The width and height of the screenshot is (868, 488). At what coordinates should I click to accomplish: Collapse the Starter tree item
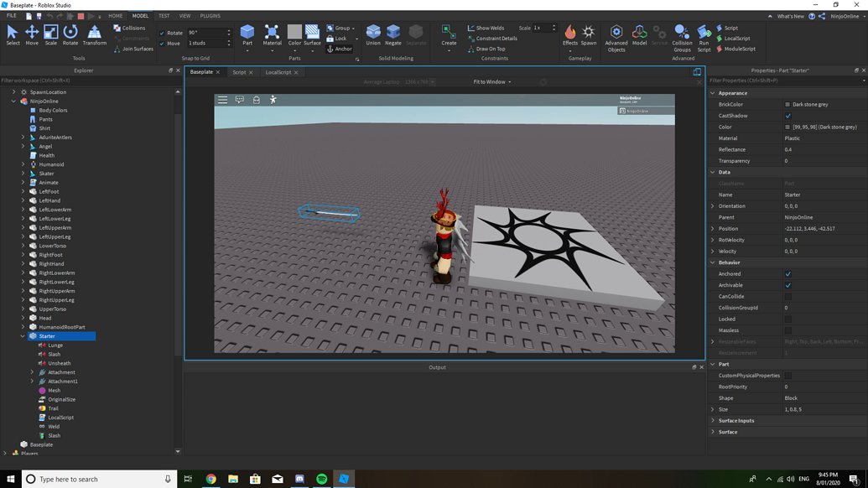pos(23,336)
